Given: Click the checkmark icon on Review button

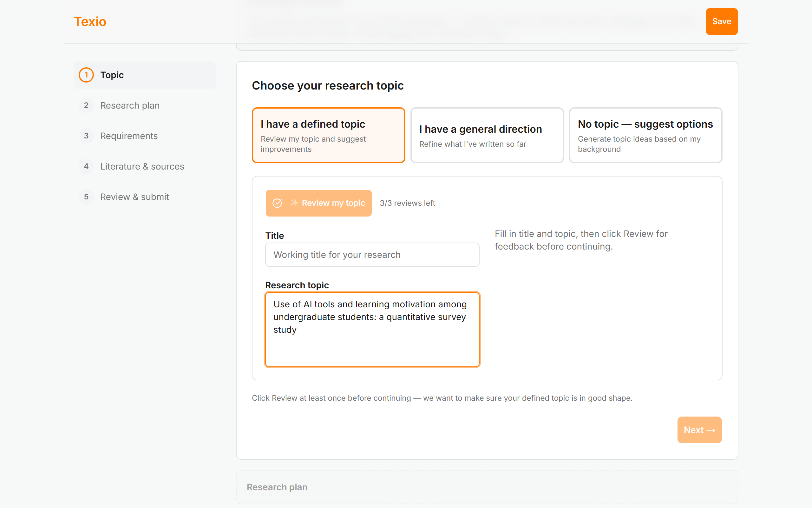Looking at the screenshot, I should (x=277, y=203).
